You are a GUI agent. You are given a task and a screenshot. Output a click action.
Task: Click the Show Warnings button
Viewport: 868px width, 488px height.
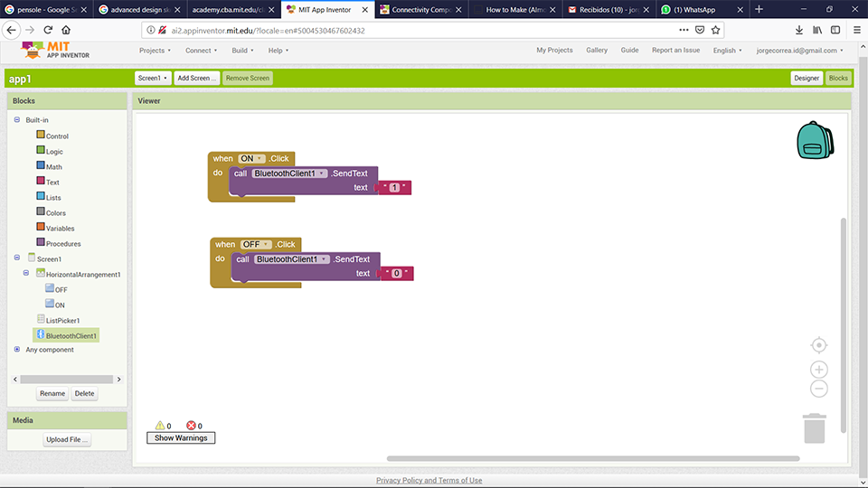[x=181, y=437]
